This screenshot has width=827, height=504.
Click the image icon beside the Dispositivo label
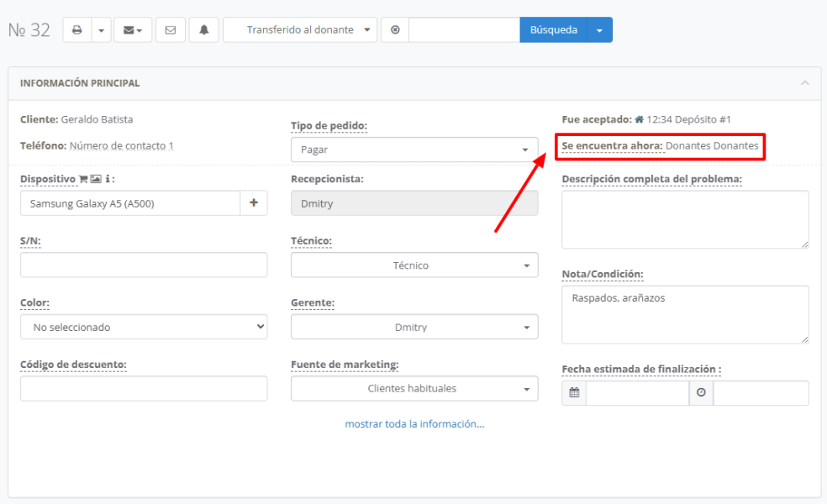click(x=96, y=178)
